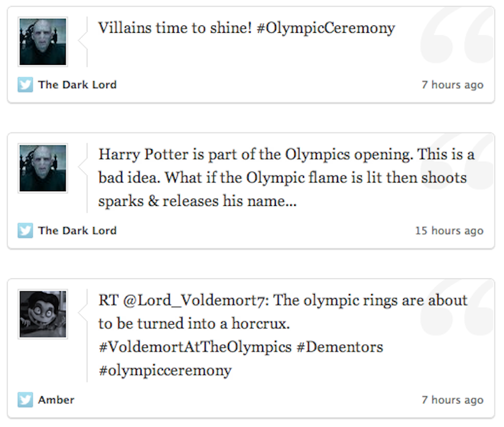This screenshot has height=427, width=504.
Task: Click lowercase #olympicceremony hashtag in Amber's tweet
Action: point(165,371)
